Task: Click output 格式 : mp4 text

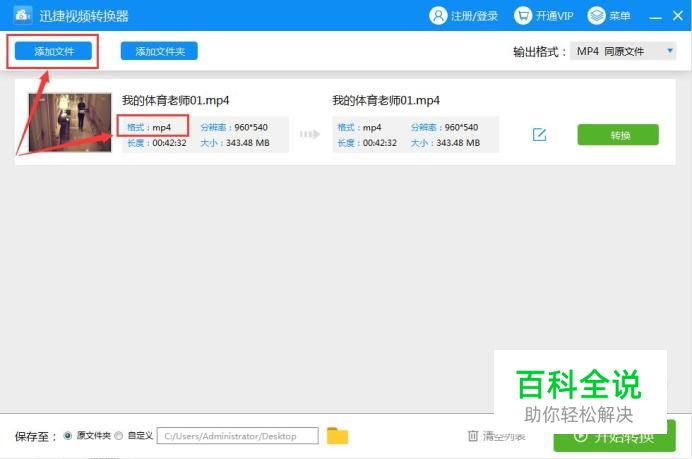Action: click(359, 128)
